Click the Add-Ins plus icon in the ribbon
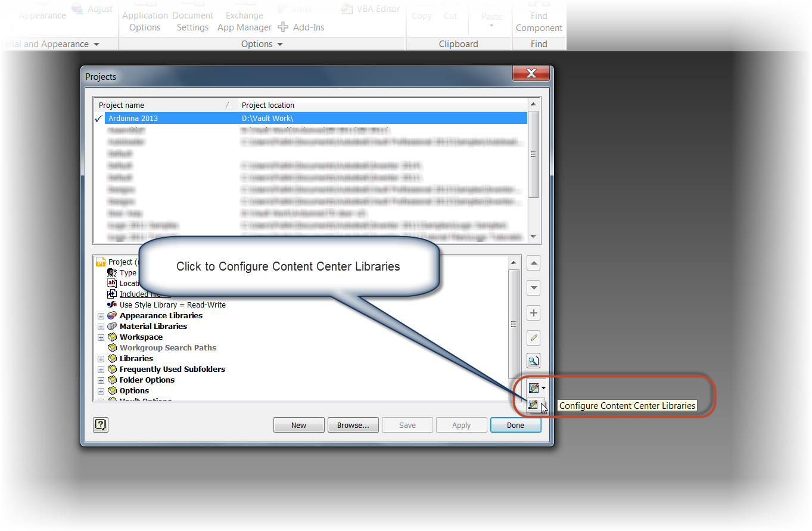 coord(284,27)
